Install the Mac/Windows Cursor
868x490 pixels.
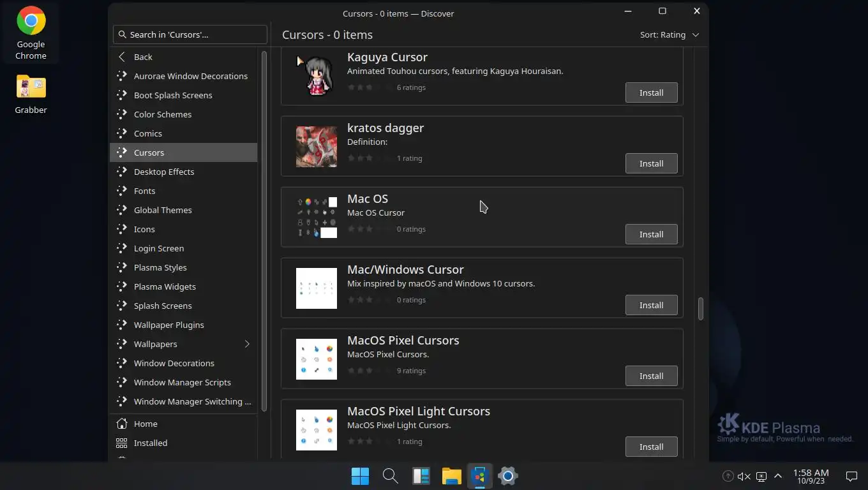pos(652,305)
